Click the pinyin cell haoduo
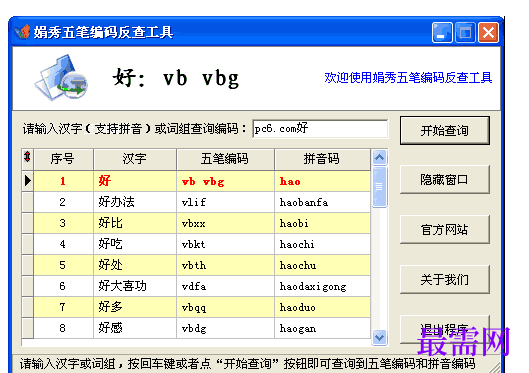 tap(323, 307)
